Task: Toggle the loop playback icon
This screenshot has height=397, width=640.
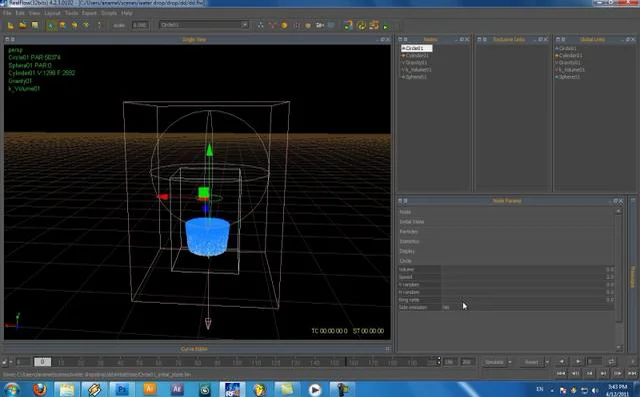Action: [x=611, y=362]
